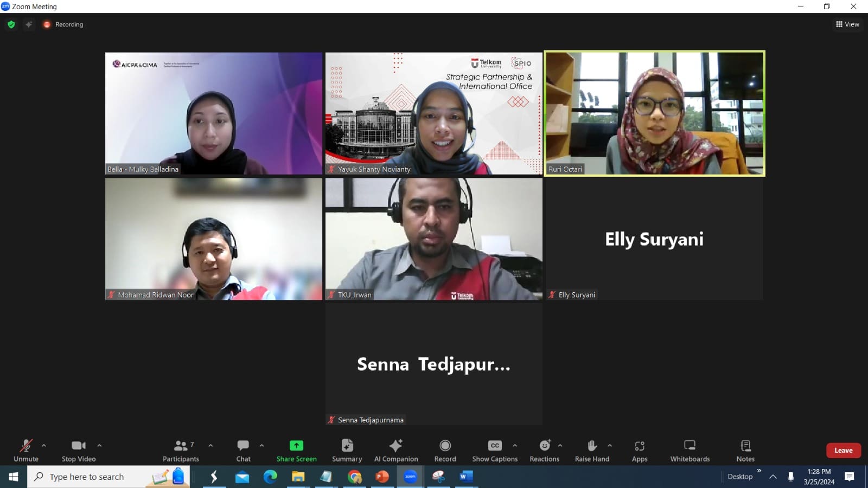Toggle Show Captions
The height and width of the screenshot is (488, 868).
tap(495, 451)
